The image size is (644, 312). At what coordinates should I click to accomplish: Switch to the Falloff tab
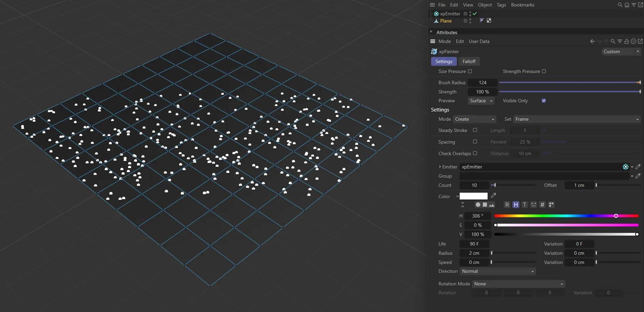pyautogui.click(x=469, y=61)
